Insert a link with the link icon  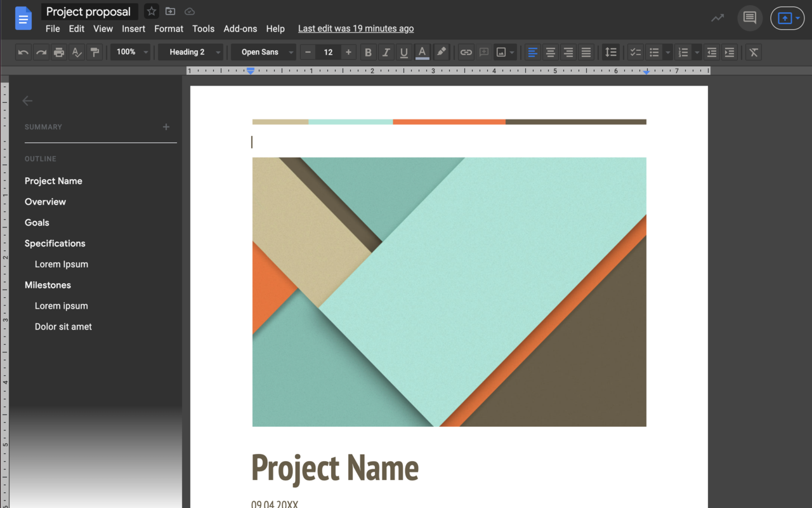pyautogui.click(x=466, y=52)
